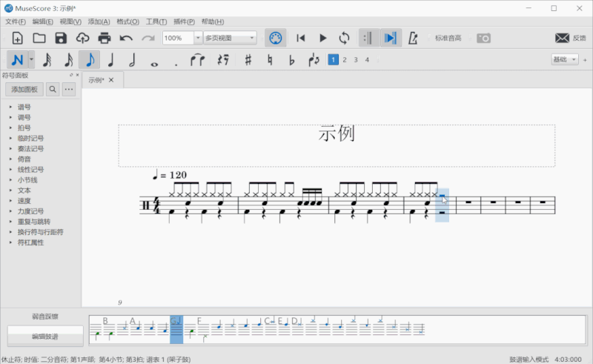Click the 示例 title text on the score

337,133
